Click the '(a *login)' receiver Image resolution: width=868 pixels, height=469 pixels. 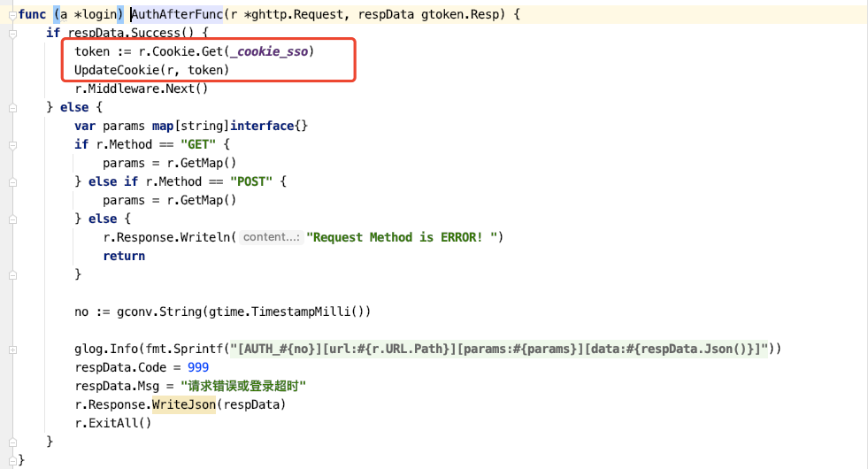click(x=88, y=14)
